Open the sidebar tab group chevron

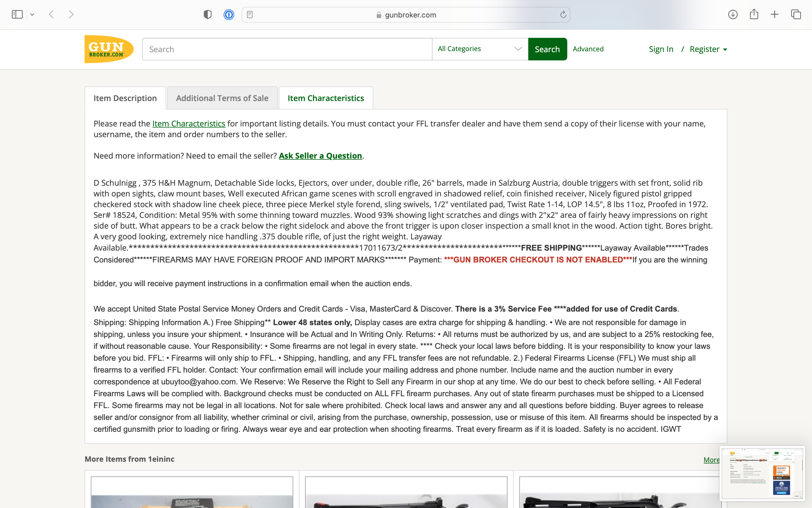click(32, 14)
